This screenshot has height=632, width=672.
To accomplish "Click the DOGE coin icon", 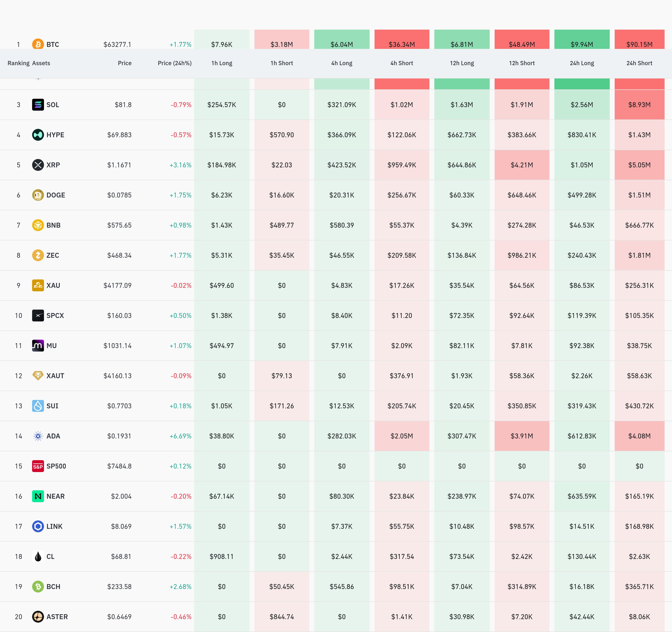I will pyautogui.click(x=38, y=195).
